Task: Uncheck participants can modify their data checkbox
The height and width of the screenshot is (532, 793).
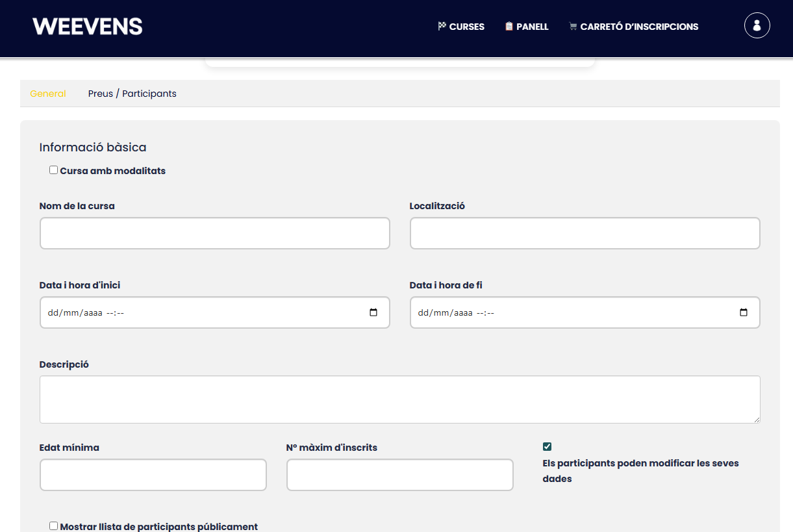Action: pos(548,446)
